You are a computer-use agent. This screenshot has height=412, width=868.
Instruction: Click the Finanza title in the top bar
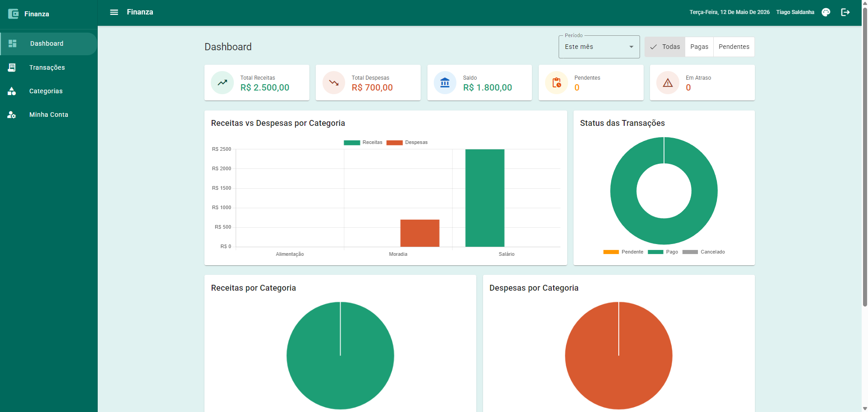(140, 12)
